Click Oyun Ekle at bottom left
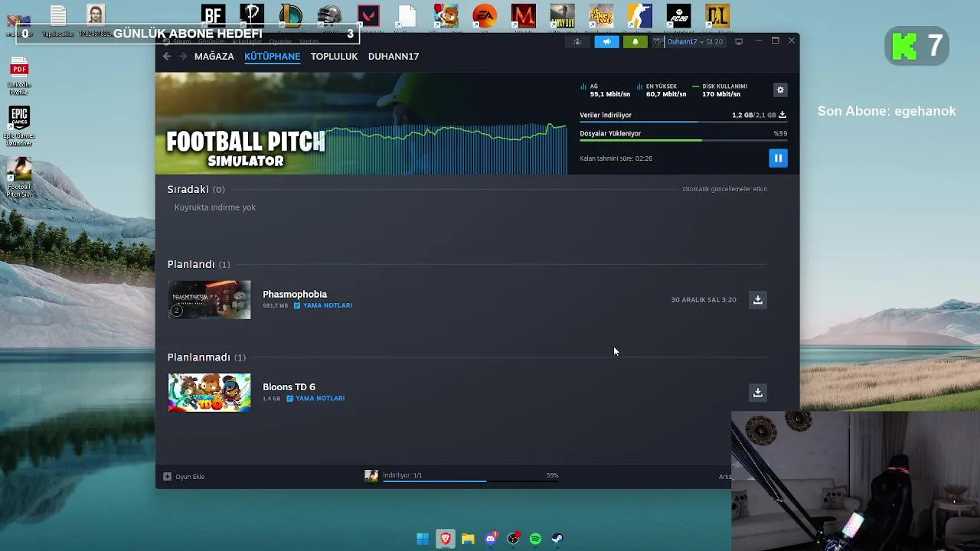Screen dimensions: 980x551 [x=184, y=477]
